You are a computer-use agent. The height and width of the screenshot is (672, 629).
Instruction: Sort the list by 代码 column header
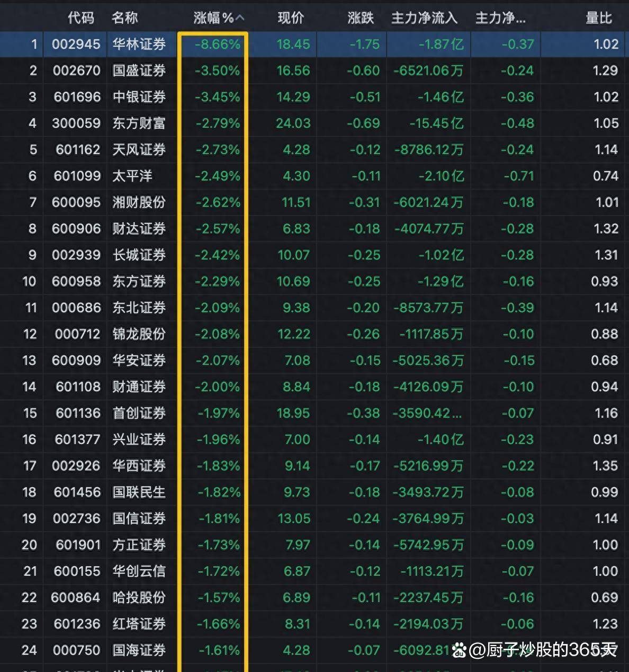(x=82, y=17)
